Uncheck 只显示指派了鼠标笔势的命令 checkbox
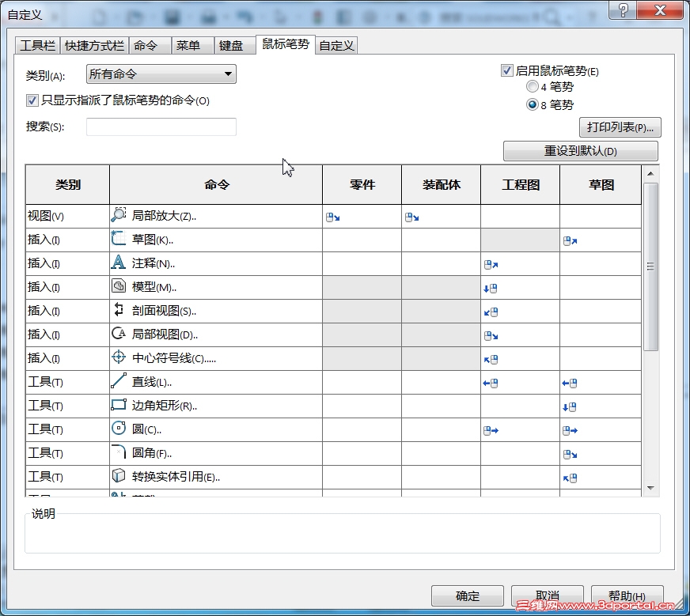Viewport: 690px width, 616px height. click(32, 100)
